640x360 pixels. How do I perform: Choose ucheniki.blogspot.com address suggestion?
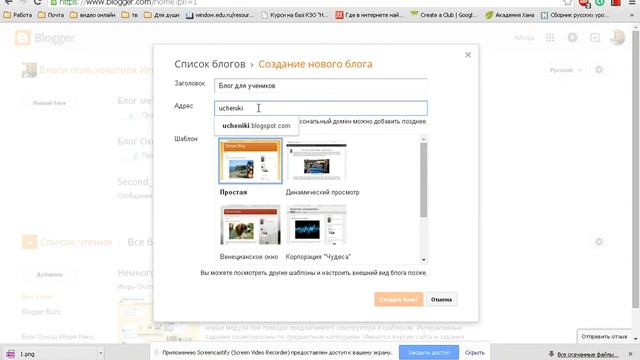click(x=256, y=126)
